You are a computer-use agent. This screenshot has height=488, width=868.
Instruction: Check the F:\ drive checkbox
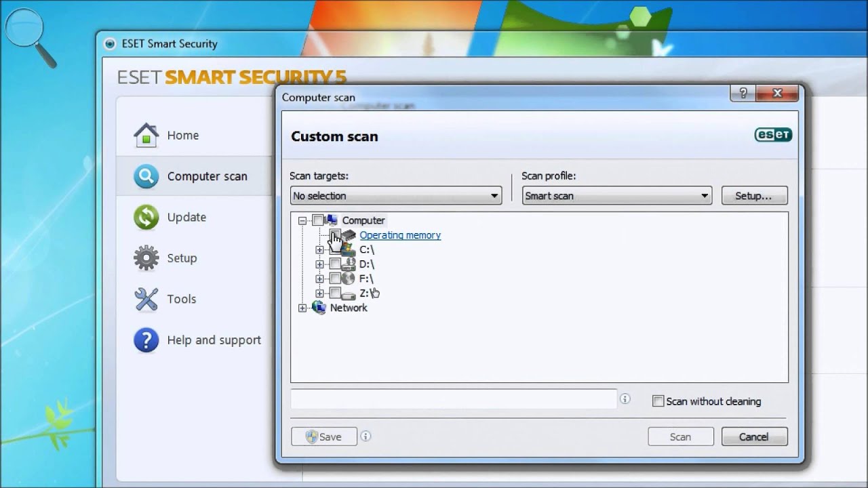tap(335, 279)
